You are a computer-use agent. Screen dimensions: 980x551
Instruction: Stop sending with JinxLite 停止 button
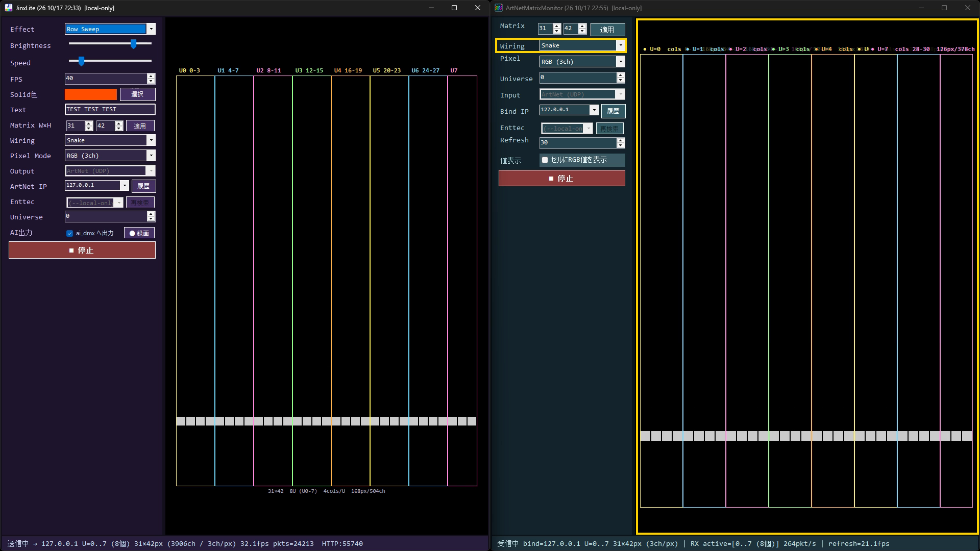pyautogui.click(x=82, y=250)
